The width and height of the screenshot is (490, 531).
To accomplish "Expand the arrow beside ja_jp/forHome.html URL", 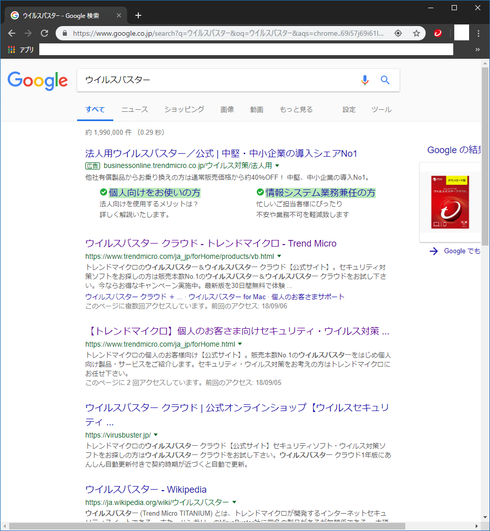I will [x=240, y=344].
